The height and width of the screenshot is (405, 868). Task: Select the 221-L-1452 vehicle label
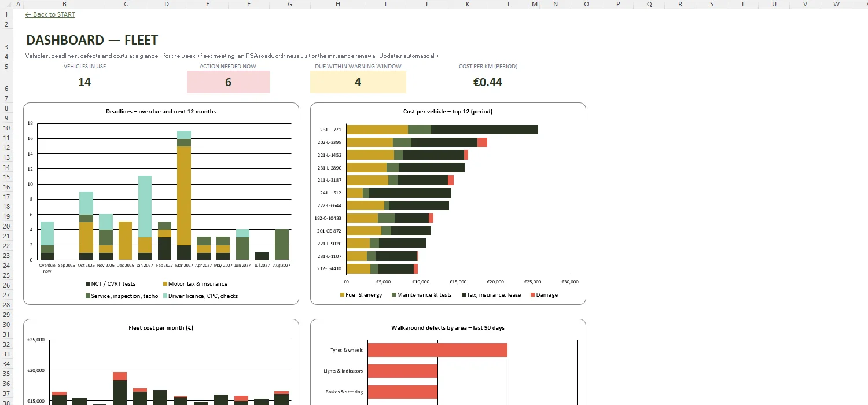[x=329, y=155]
